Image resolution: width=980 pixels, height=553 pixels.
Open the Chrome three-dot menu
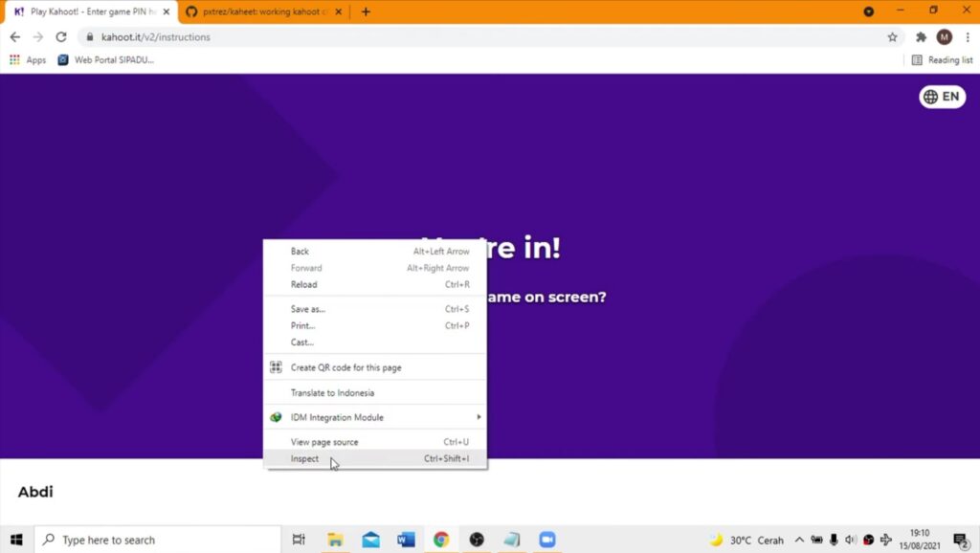coord(968,37)
